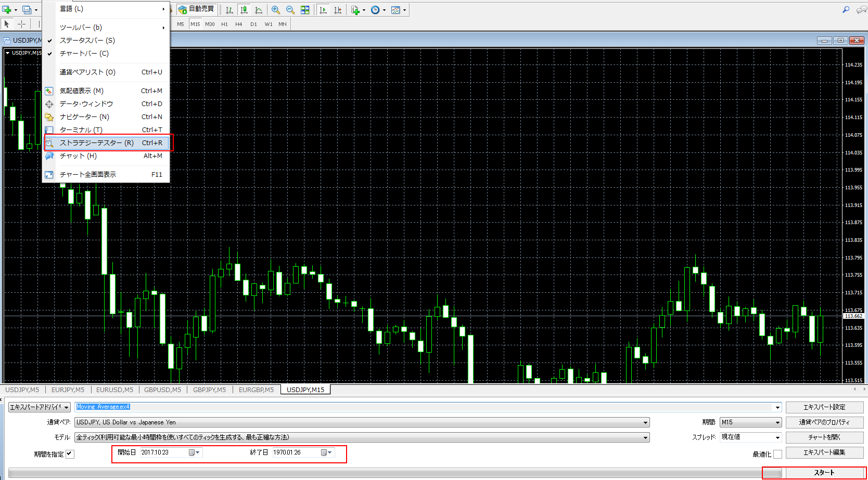Click the チャートを開く button
Image resolution: width=868 pixels, height=480 pixels.
pos(824,437)
